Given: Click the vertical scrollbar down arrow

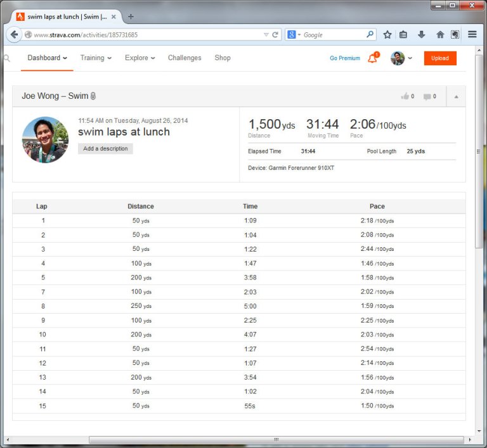Looking at the screenshot, I should 479,431.
